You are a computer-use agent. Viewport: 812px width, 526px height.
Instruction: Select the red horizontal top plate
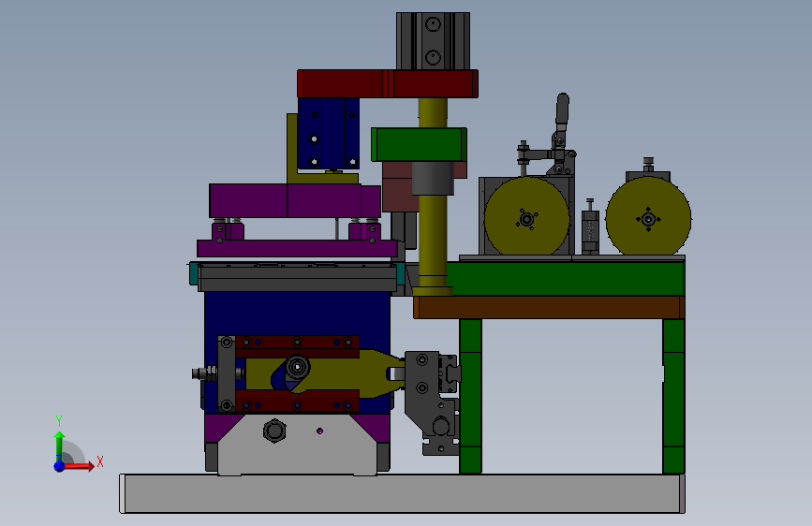[x=388, y=83]
